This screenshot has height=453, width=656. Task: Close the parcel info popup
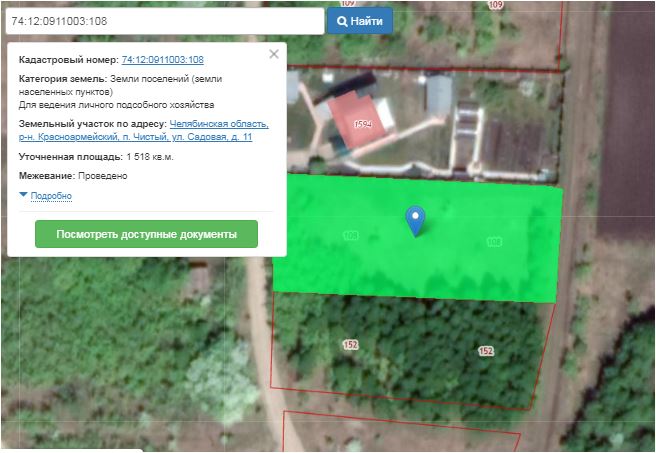click(274, 54)
